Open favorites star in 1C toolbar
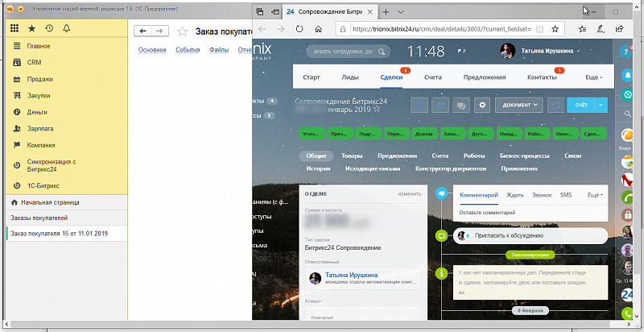The width and height of the screenshot is (644, 332). point(31,28)
